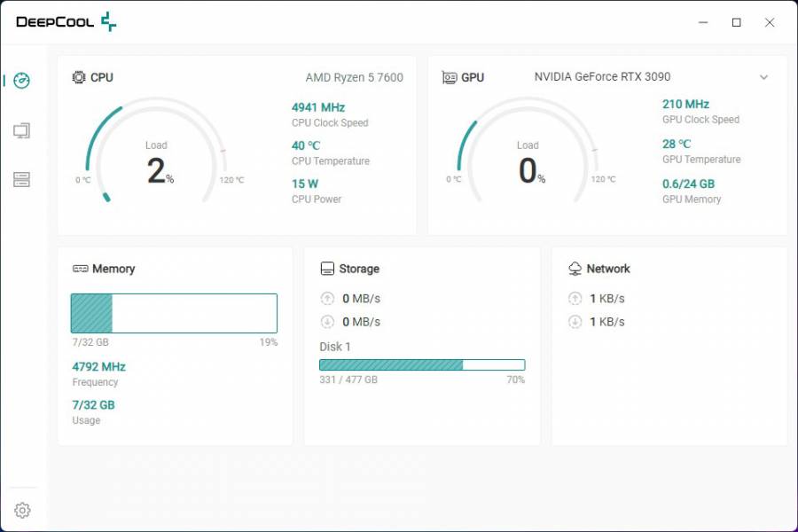Click the 7/32 GB Usage value
Viewport: 798px width, 532px height.
click(94, 404)
